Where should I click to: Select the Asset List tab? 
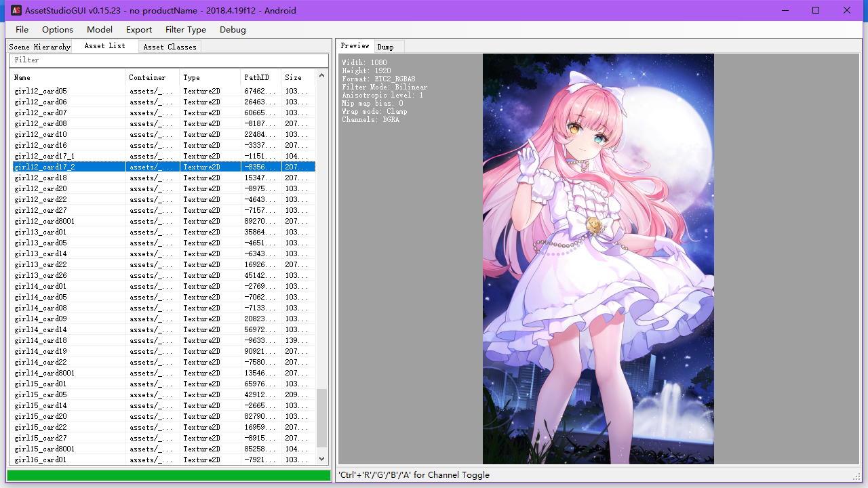click(104, 45)
